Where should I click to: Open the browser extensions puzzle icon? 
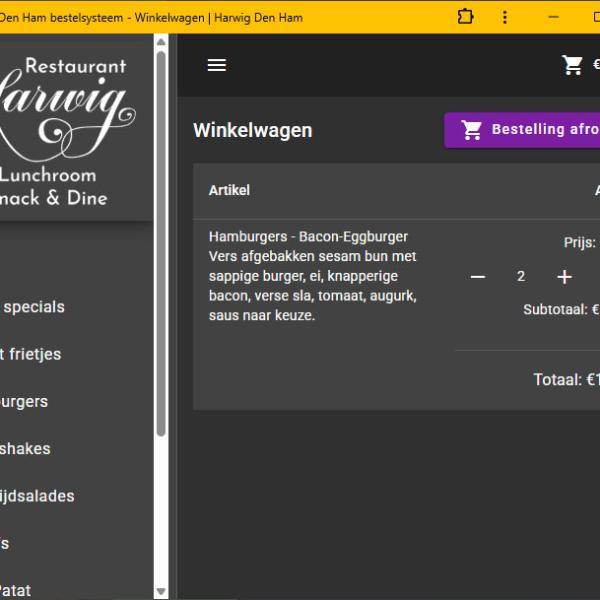(x=465, y=17)
